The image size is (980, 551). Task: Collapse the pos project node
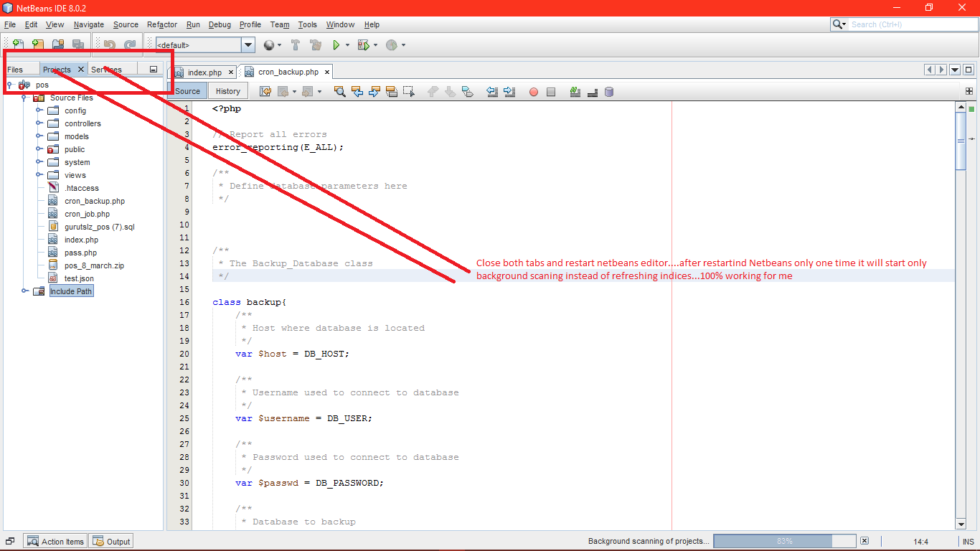[x=9, y=85]
